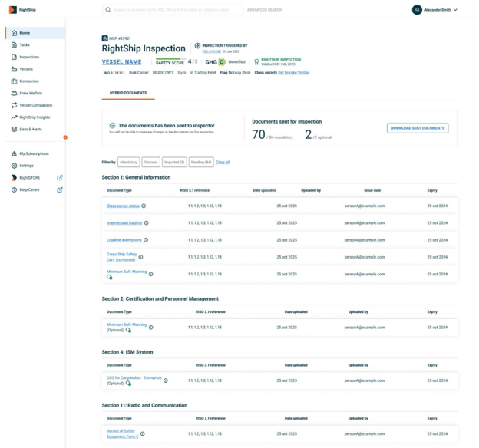Toggle the Optional filter chip
Image resolution: width=479 pixels, height=448 pixels.
(150, 163)
